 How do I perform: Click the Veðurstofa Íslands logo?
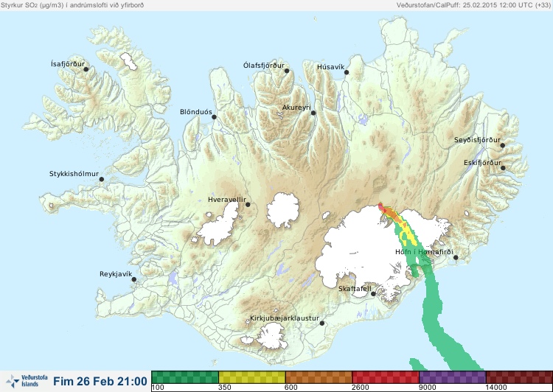(27, 381)
